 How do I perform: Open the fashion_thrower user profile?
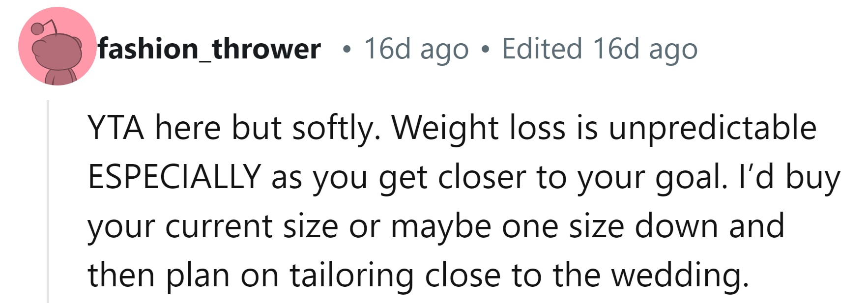209,49
